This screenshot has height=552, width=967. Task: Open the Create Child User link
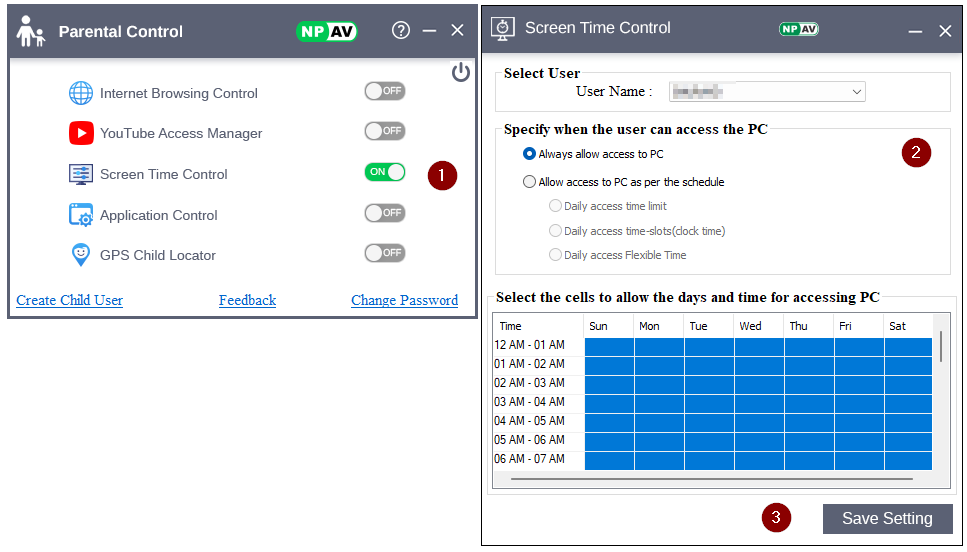(x=69, y=300)
